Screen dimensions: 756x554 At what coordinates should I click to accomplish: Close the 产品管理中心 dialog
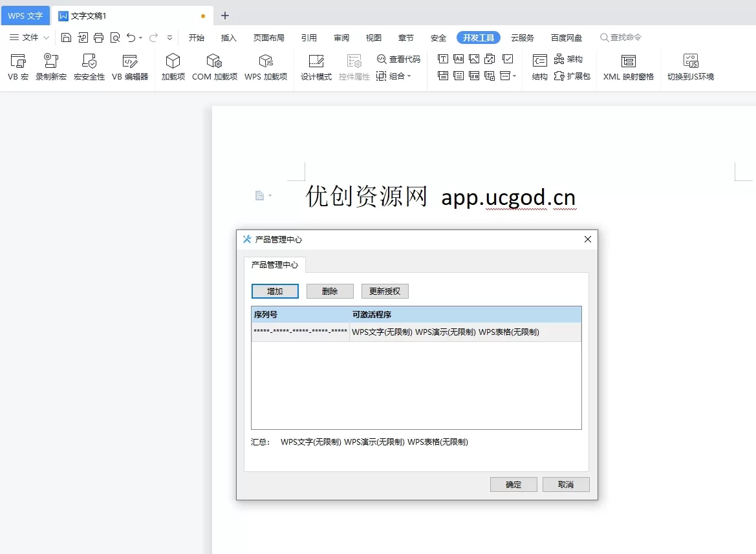588,239
